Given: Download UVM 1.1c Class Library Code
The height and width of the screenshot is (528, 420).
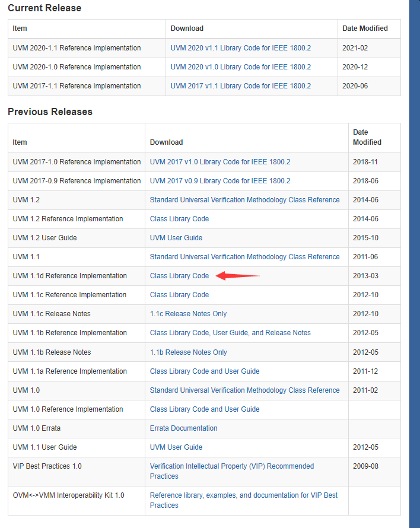Looking at the screenshot, I should tap(179, 295).
